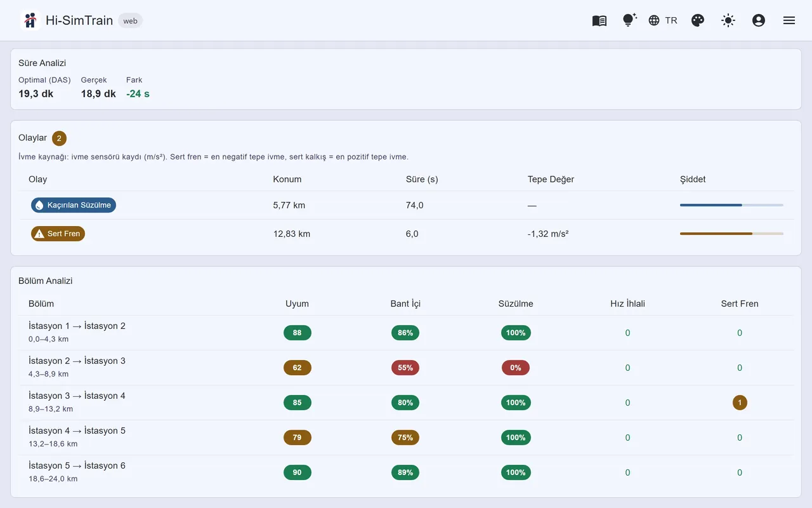Click the lightbulb tips icon
Screen dimensions: 812x508
tap(629, 20)
